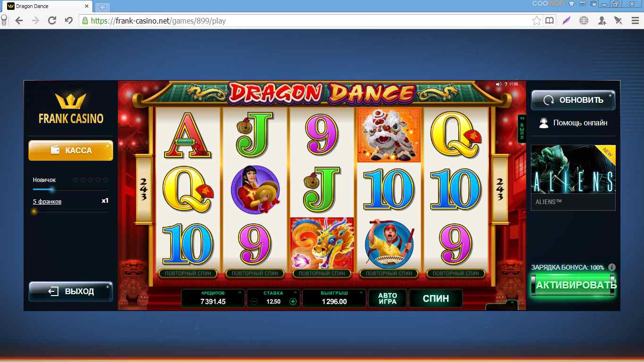Reload the page using browser refresh icon
The image size is (644, 362).
pos(52,20)
